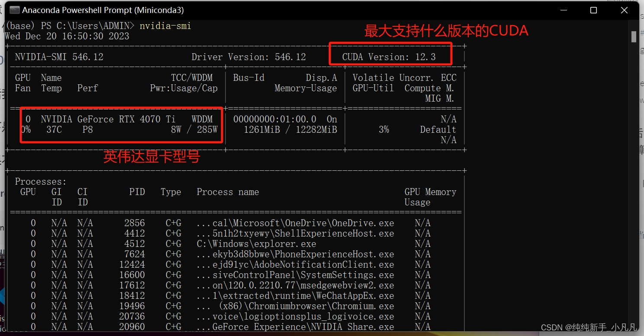Image resolution: width=644 pixels, height=336 pixels.
Task: Click PID 20960 in the process table
Action: pos(132,327)
